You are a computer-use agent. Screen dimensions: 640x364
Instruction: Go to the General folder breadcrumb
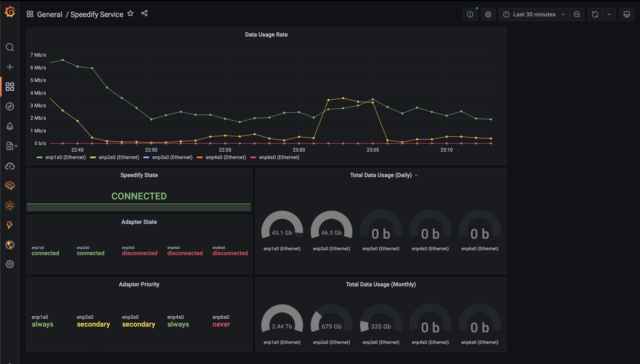pyautogui.click(x=50, y=15)
